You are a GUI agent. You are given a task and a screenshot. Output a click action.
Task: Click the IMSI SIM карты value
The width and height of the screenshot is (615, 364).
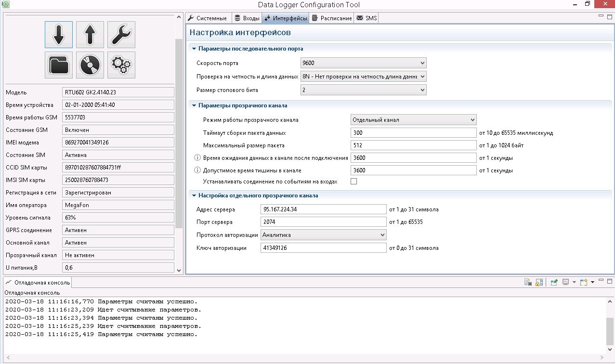(118, 180)
